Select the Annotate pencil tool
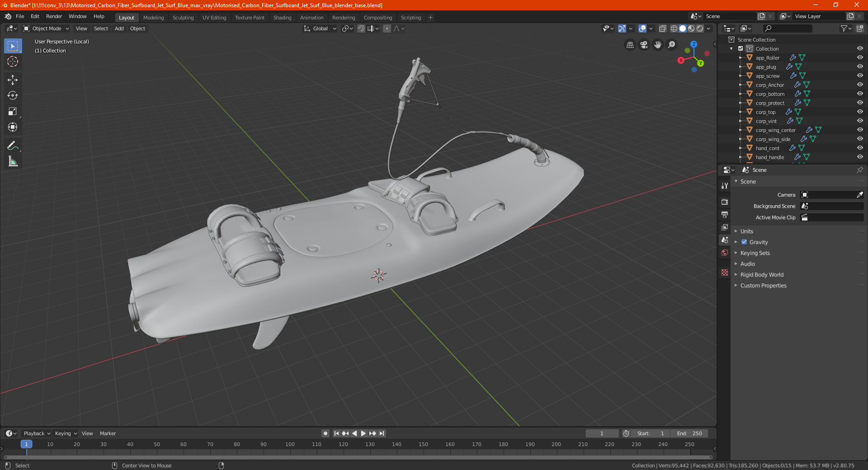The width and height of the screenshot is (868, 470). pos(13,146)
